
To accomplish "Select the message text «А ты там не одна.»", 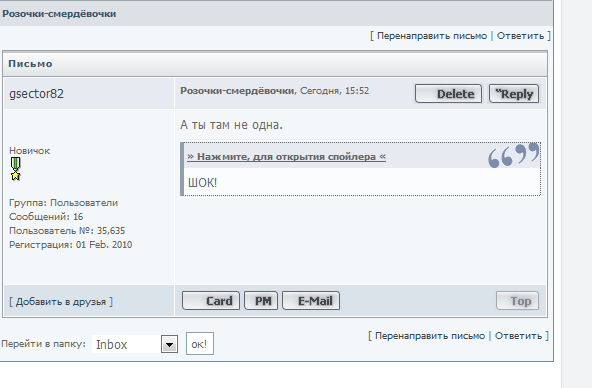I will pyautogui.click(x=231, y=125).
